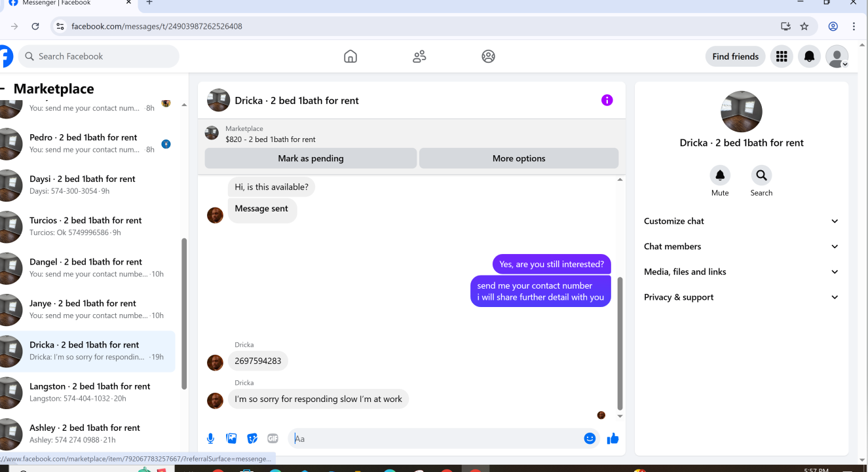Expand Privacy & support section
The height and width of the screenshot is (472, 868).
point(742,297)
